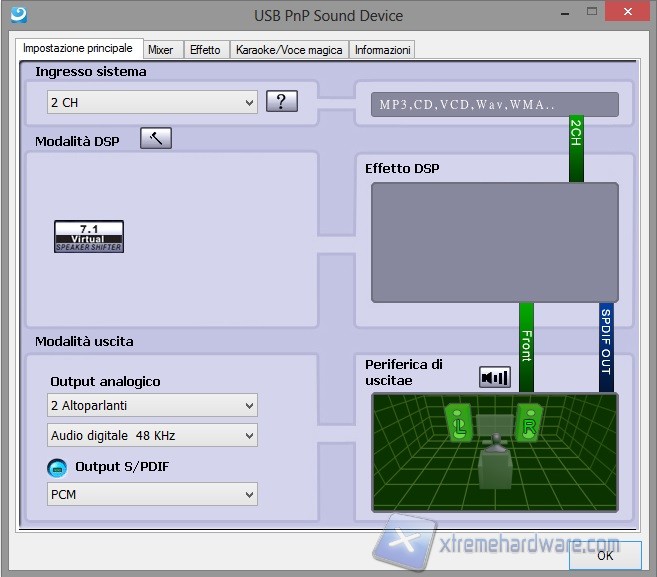Select the right speaker in room view

coord(527,423)
